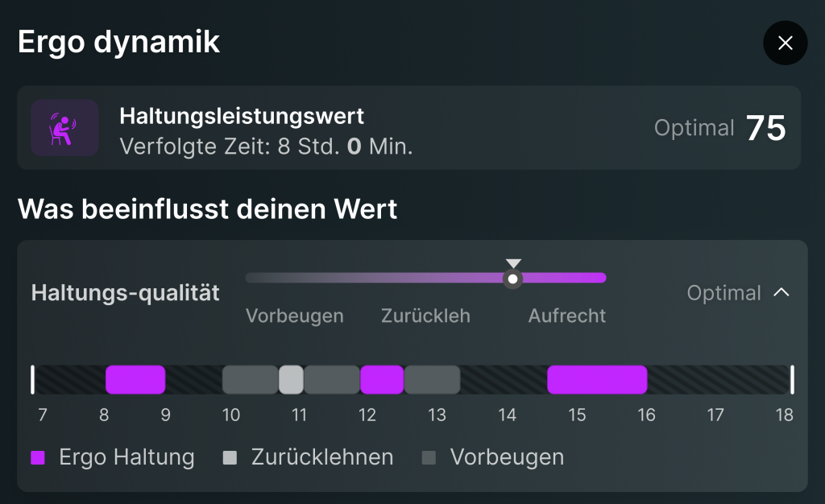Click the light gray Zurücklehnen legend swatch
Image resolution: width=825 pixels, height=504 pixels.
coord(230,458)
